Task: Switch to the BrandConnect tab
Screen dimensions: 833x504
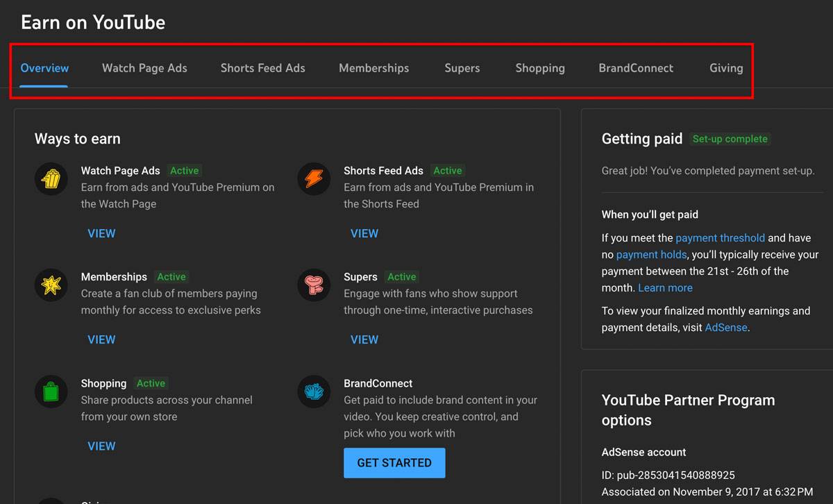Action: tap(636, 68)
